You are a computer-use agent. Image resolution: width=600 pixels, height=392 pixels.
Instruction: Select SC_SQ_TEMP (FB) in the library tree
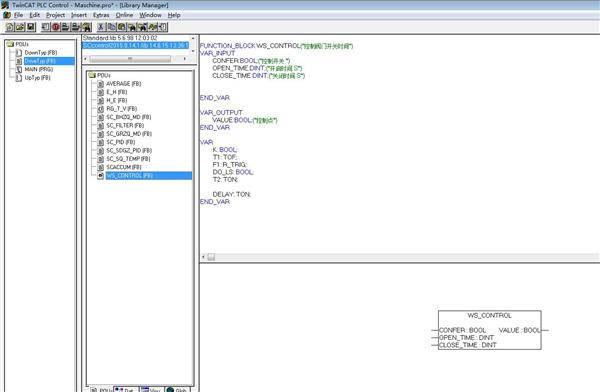point(128,158)
